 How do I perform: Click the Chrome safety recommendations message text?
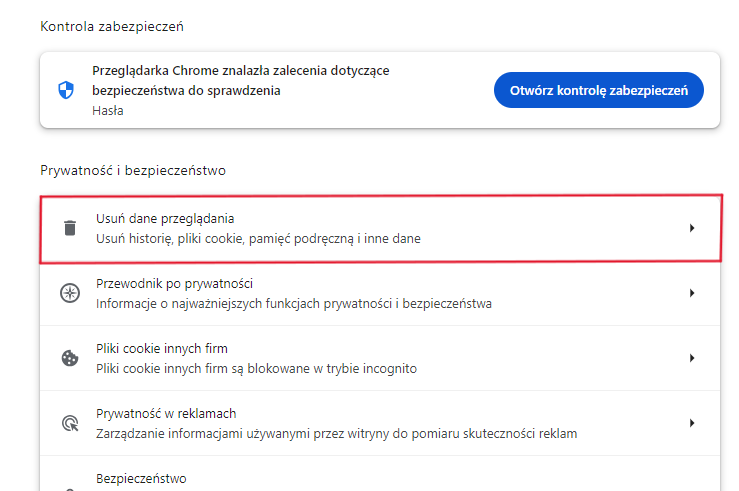coord(240,80)
